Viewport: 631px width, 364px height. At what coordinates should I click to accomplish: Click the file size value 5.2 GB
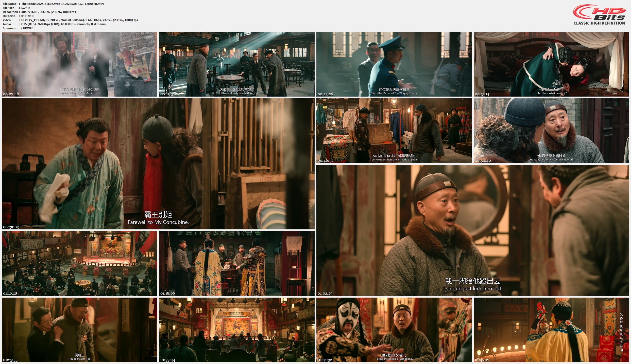tap(26, 8)
